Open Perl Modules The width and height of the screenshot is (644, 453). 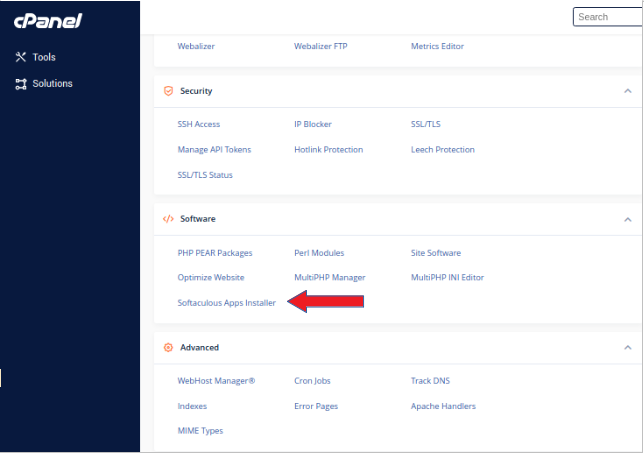(319, 253)
